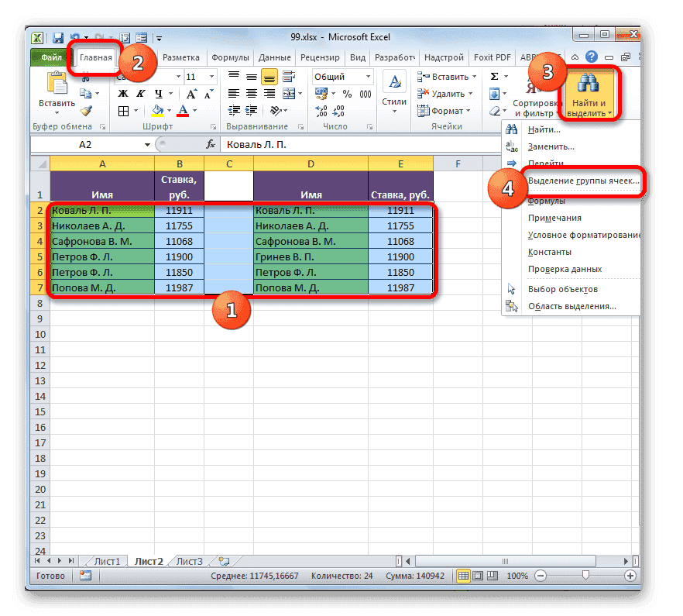Toggle underline (Ч) formatting
The height and width of the screenshot is (616, 683).
(x=160, y=92)
